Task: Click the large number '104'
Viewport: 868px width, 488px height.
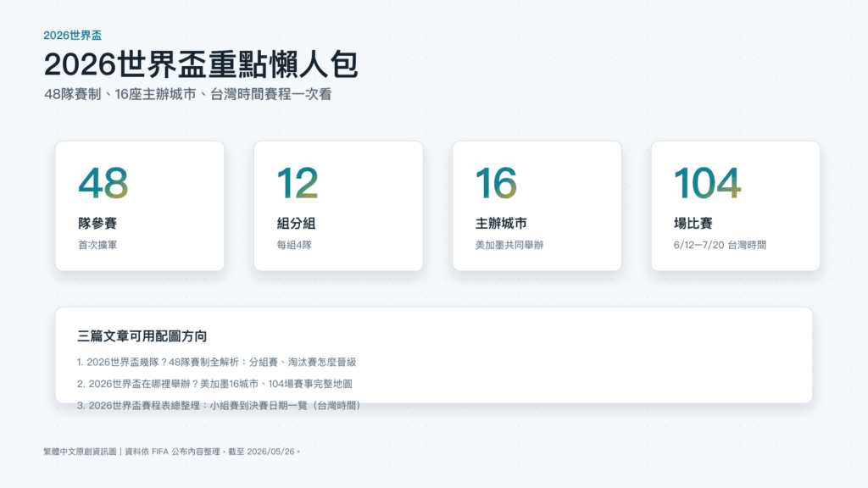Action: (707, 183)
